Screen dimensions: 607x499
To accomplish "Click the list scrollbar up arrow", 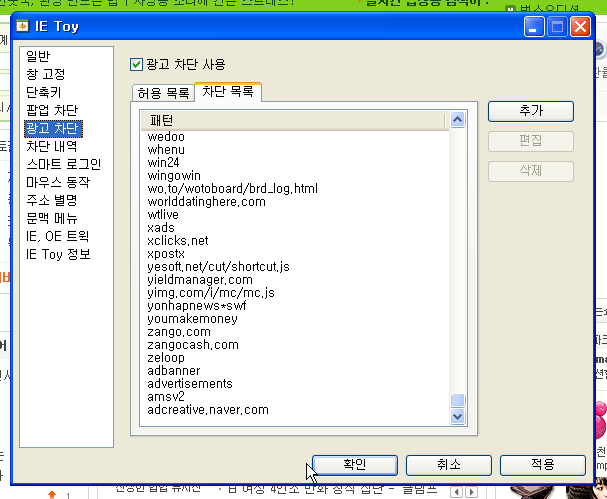I will click(x=458, y=120).
